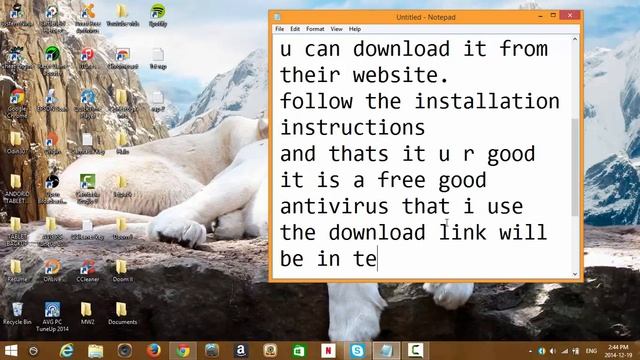Image resolution: width=640 pixels, height=360 pixels.
Task: Open Google Chrome from the taskbar
Action: pos(183,351)
